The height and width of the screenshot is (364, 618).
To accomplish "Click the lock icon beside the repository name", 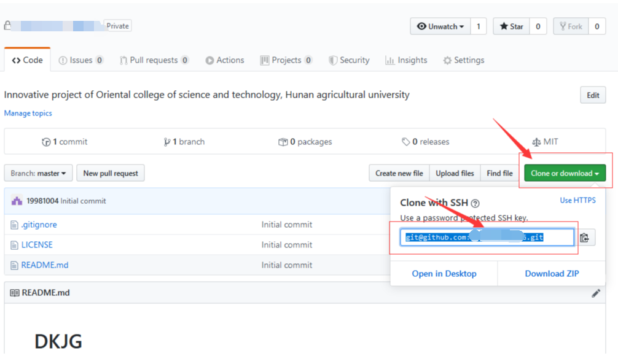I will pos(7,26).
